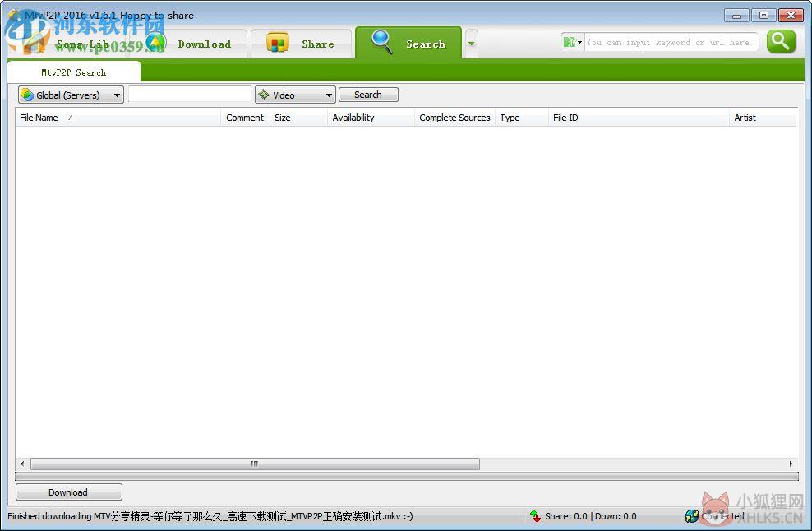The image size is (812, 531).
Task: Sort by Type column header
Action: pos(522,118)
